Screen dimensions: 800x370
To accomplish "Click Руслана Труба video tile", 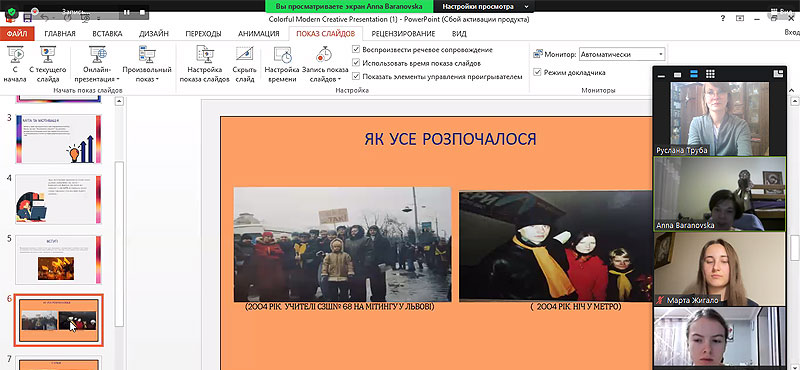I will point(719,118).
